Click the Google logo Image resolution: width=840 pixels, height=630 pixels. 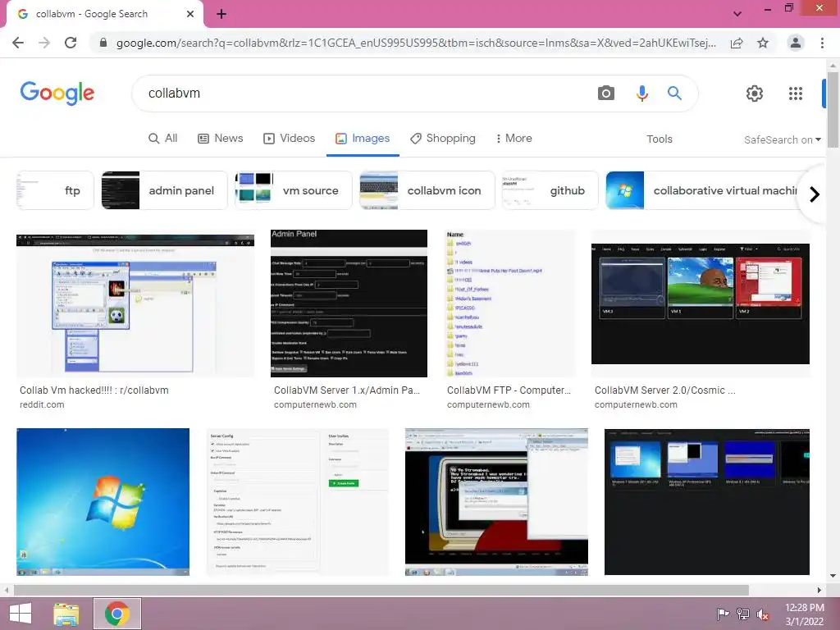57,94
